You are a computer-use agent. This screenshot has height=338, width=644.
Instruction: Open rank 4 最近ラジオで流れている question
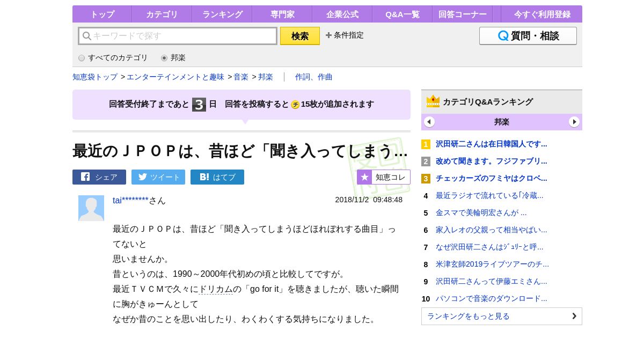pos(489,195)
